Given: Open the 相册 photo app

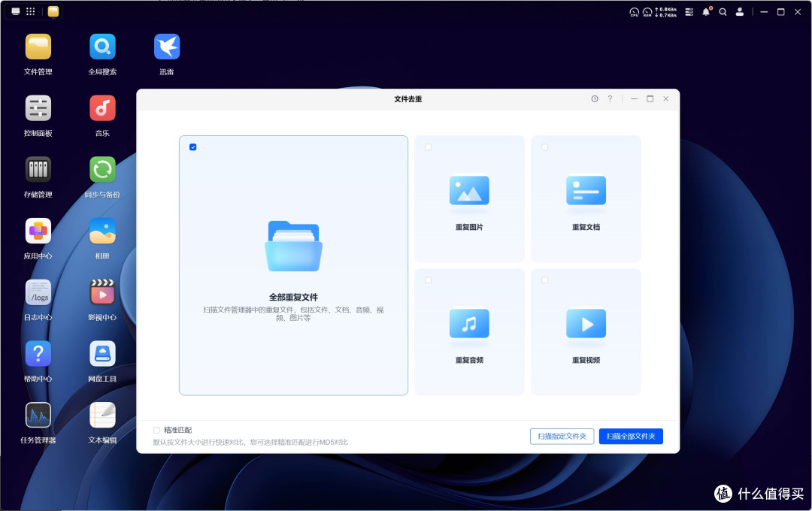Looking at the screenshot, I should 102,231.
